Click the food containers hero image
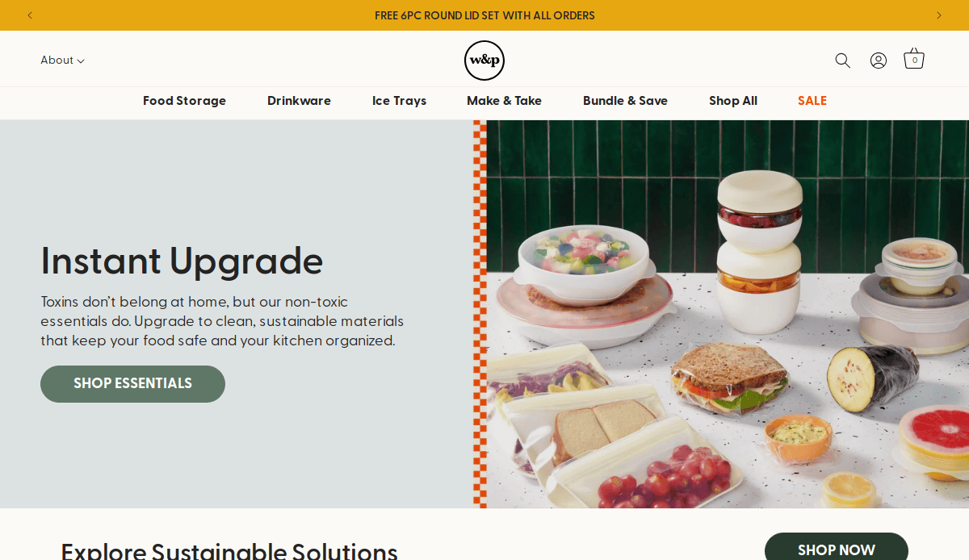The image size is (969, 560). (x=721, y=314)
